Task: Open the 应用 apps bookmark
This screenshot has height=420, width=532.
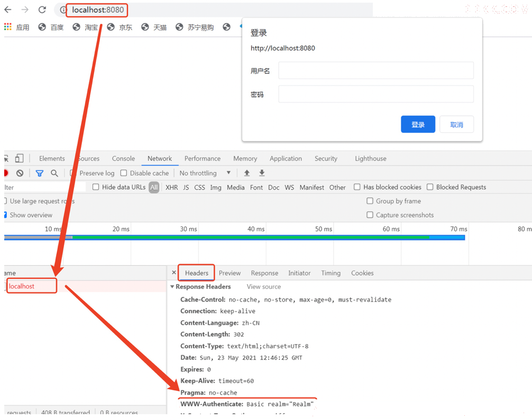Action: [x=17, y=27]
